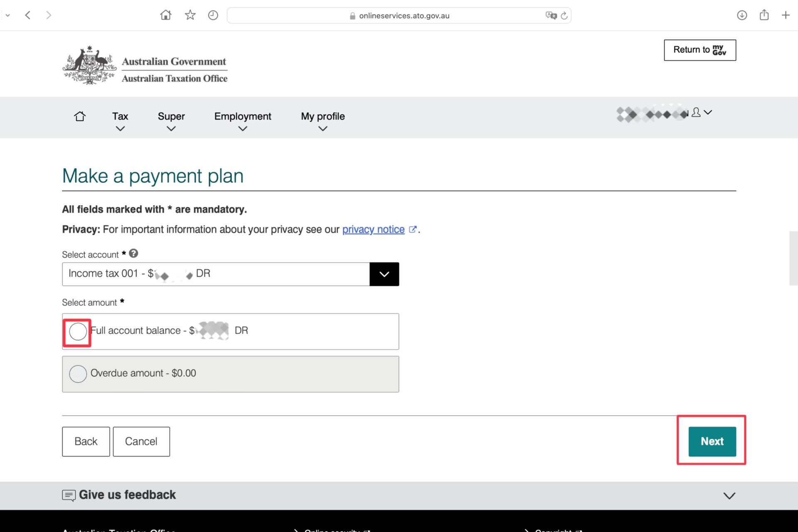
Task: Bookmark page with star icon
Action: (x=190, y=15)
